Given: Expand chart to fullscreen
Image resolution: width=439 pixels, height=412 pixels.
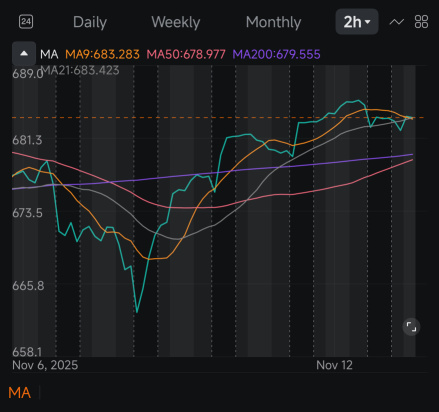Looking at the screenshot, I should (411, 327).
